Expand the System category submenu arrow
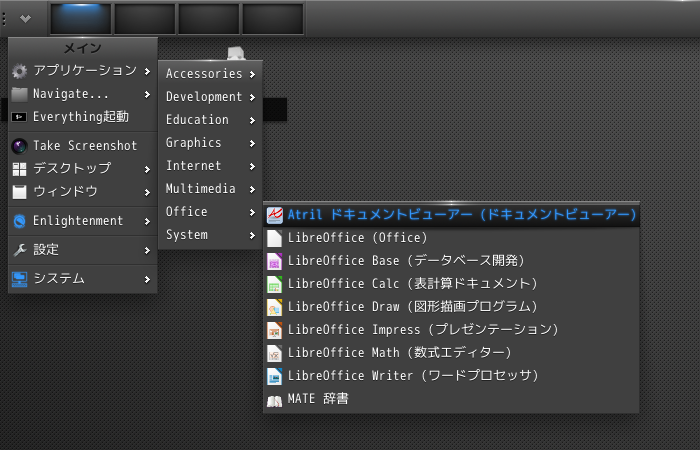700x450 pixels. coord(252,235)
